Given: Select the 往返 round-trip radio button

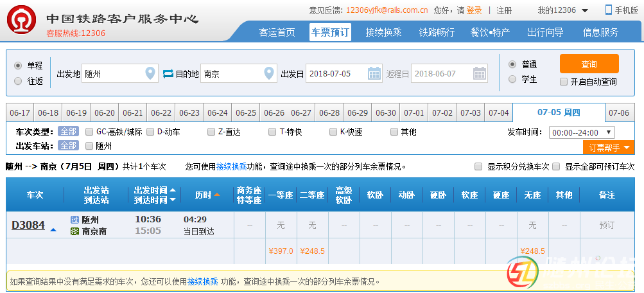Looking at the screenshot, I should click(x=18, y=81).
